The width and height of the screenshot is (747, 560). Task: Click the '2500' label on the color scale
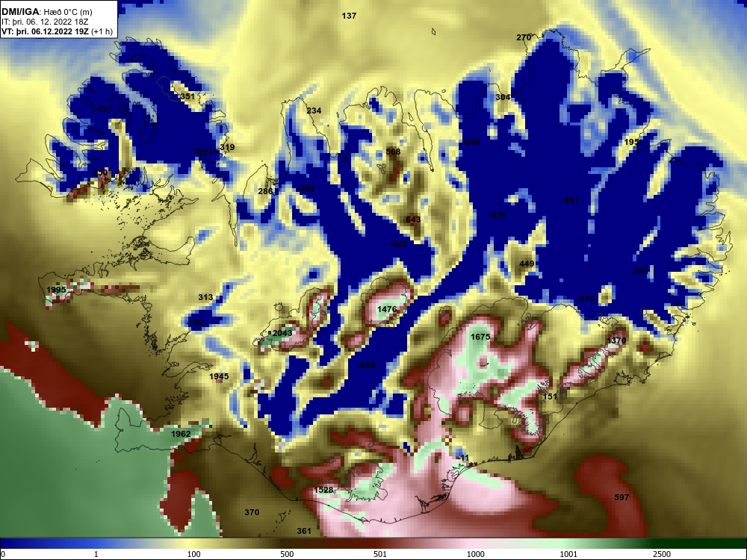pos(661,554)
